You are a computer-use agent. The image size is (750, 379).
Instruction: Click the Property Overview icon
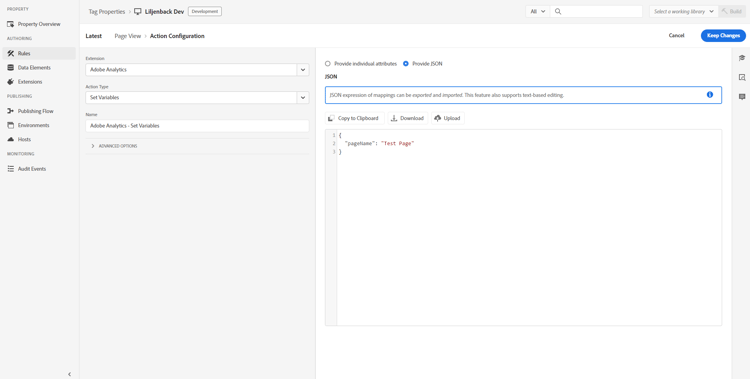point(11,24)
